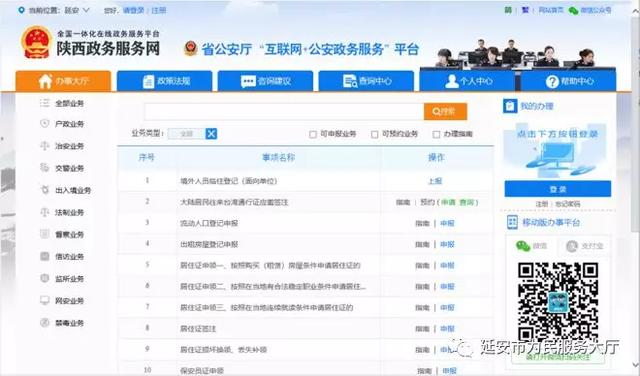Screen dimensions: 640x376
Task: Open the 办事大厅 tab with house icon
Action: (63, 81)
